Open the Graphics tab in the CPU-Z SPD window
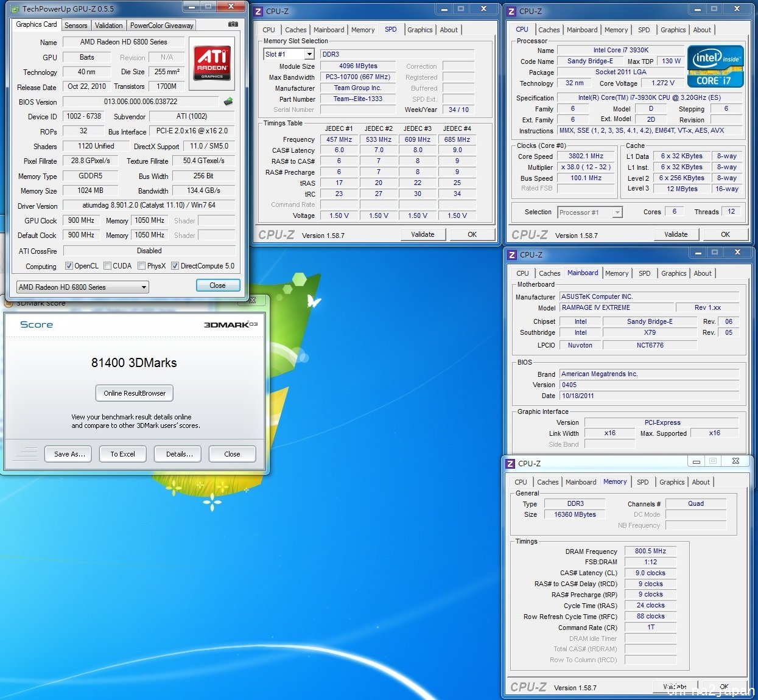758x700 pixels. pyautogui.click(x=420, y=30)
